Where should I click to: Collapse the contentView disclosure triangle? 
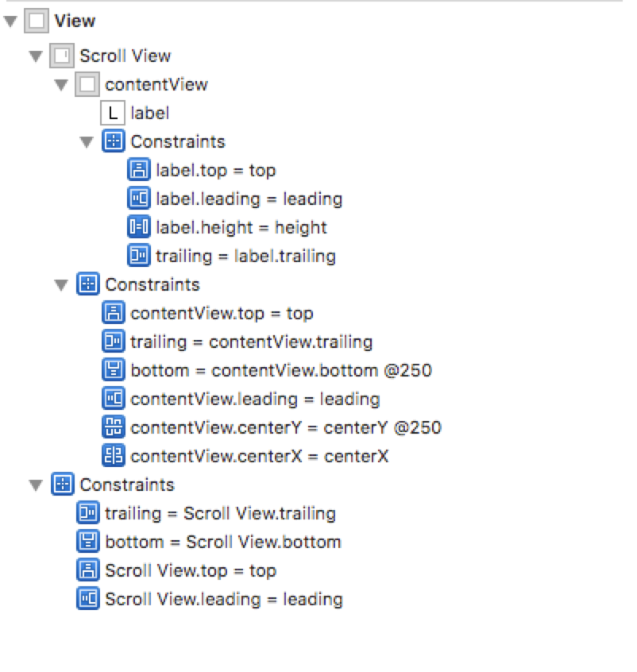pos(61,84)
